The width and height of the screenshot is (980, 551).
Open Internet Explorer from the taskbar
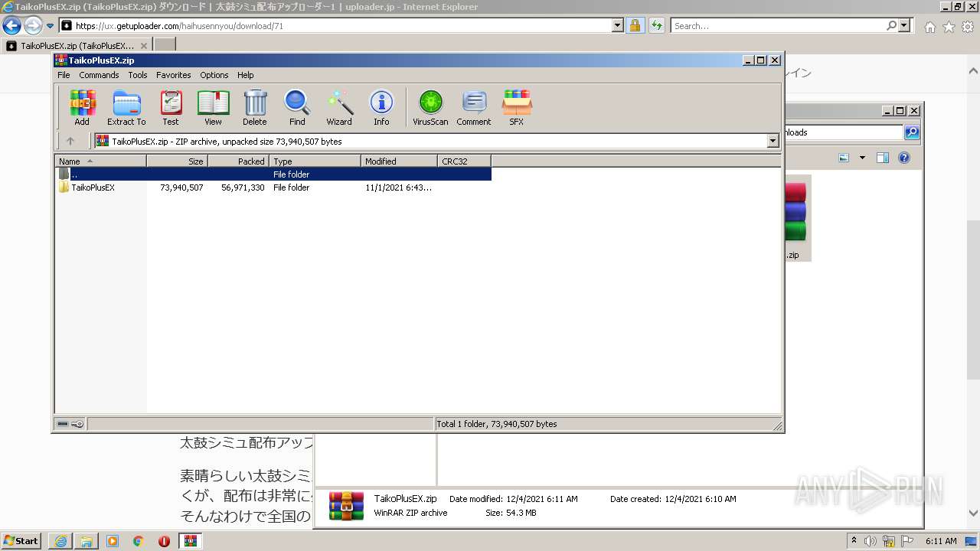click(60, 541)
